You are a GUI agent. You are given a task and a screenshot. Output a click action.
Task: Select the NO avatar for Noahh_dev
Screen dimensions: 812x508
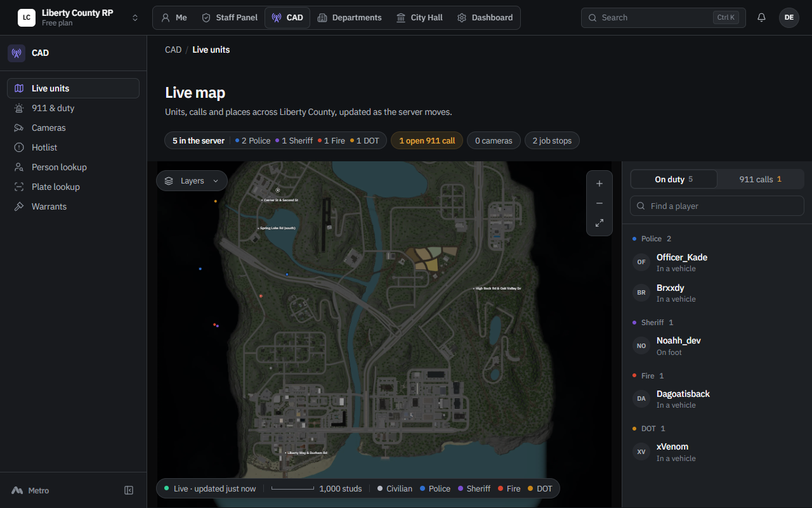pos(641,345)
